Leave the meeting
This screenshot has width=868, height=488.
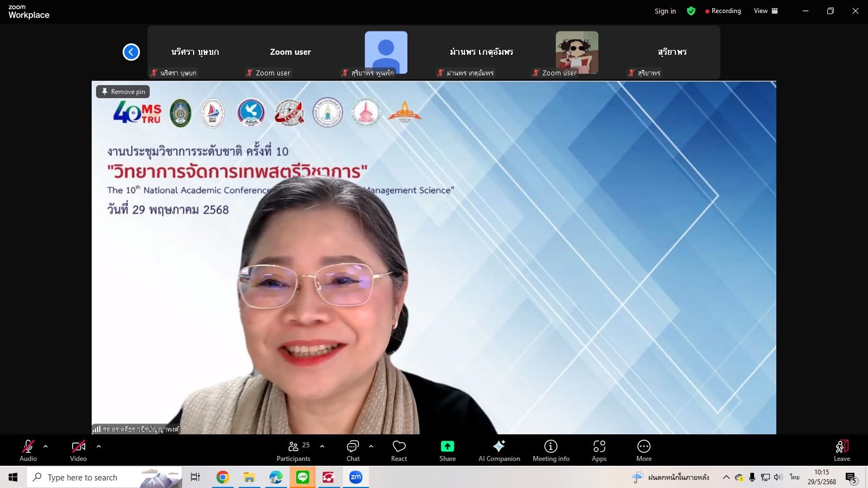pos(841,450)
